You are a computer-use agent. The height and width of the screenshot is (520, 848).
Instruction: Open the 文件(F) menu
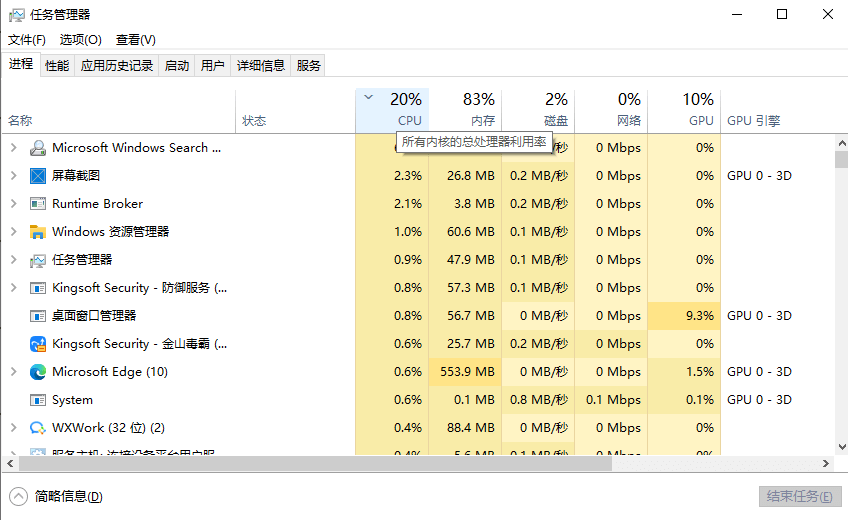pyautogui.click(x=26, y=39)
